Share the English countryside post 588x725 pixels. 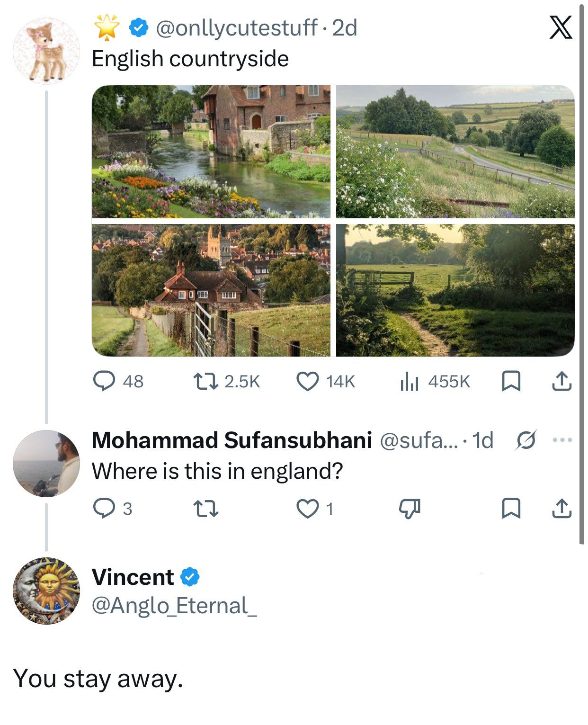(562, 381)
